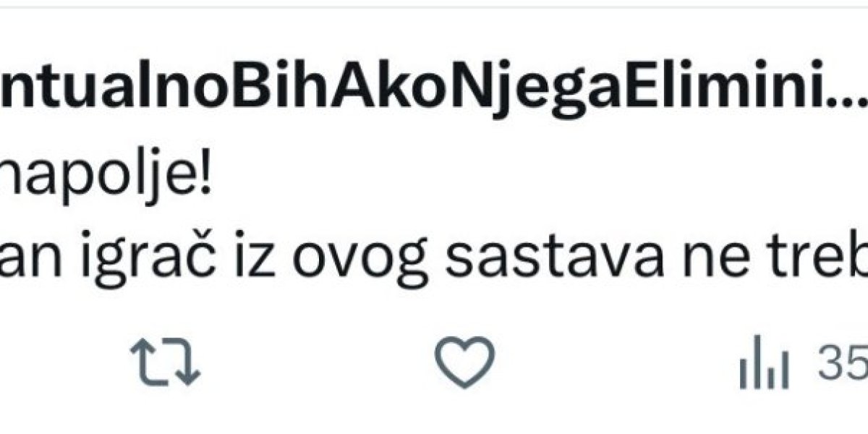This screenshot has width=868, height=434.
Task: Click empty space between the retweet and heart icons
Action: click(318, 363)
